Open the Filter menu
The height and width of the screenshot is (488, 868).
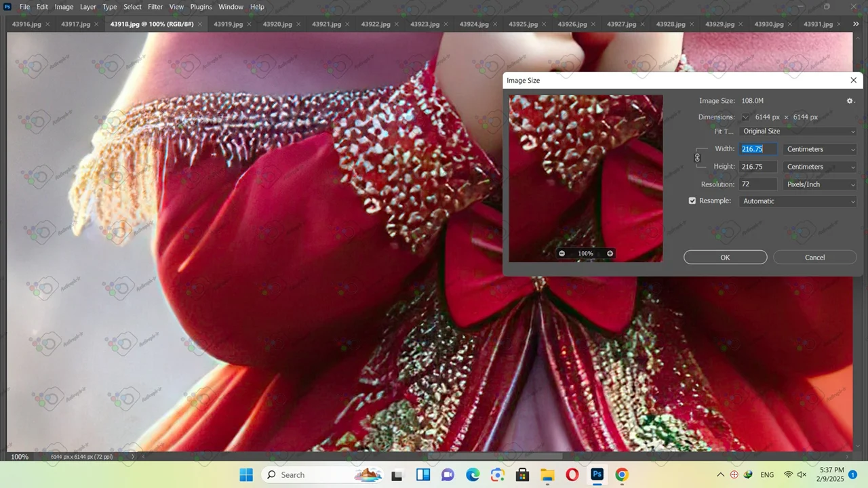coord(155,7)
